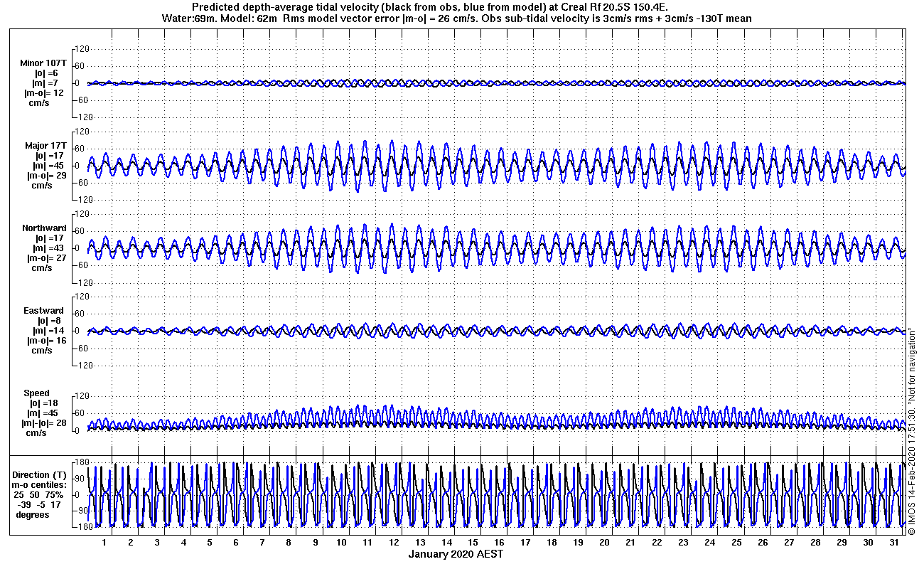Pick the 'Eastward' panel label
This screenshot has width=924, height=569.
45,311
